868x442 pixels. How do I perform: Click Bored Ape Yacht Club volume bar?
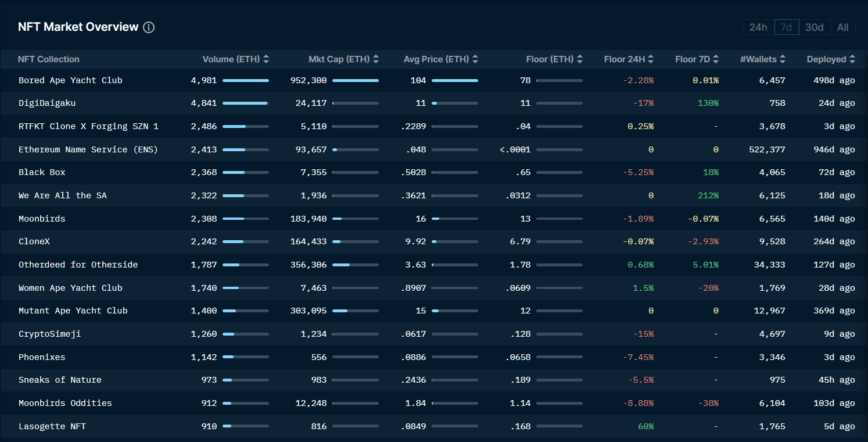click(x=245, y=80)
